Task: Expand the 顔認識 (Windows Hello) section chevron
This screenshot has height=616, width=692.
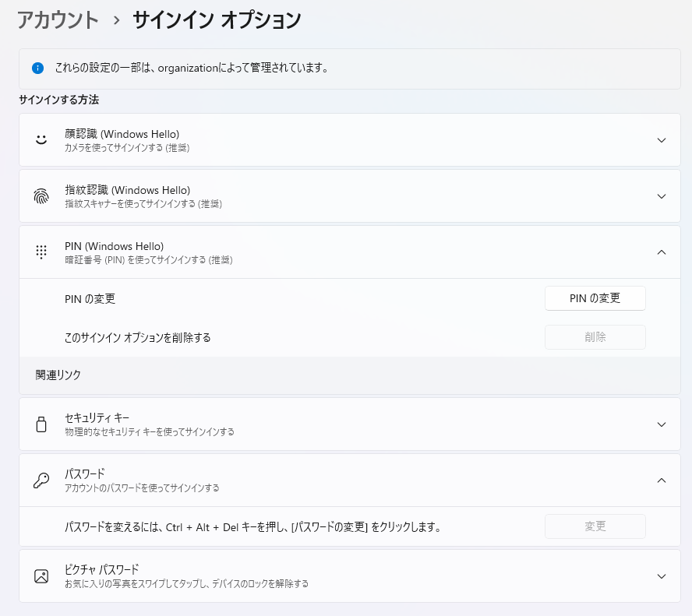Action: coord(661,140)
